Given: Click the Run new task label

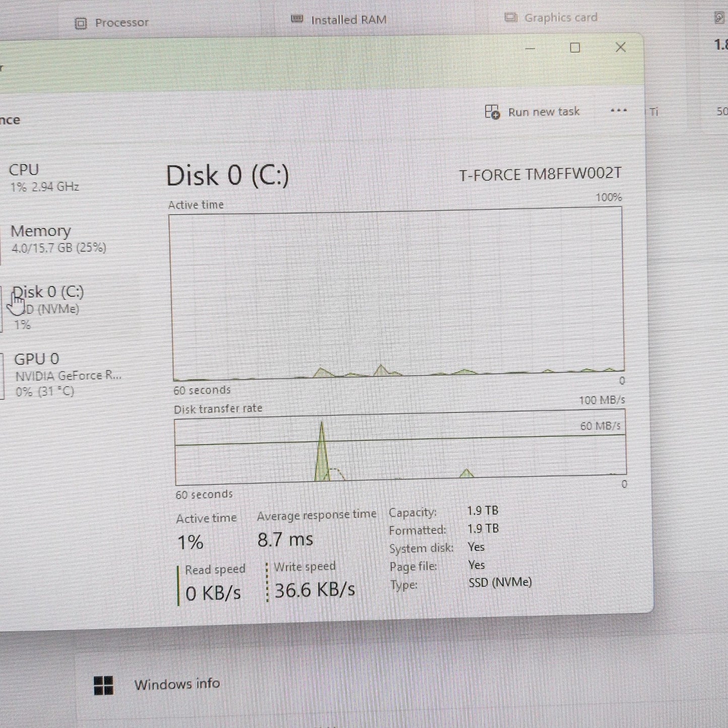Looking at the screenshot, I should (544, 112).
